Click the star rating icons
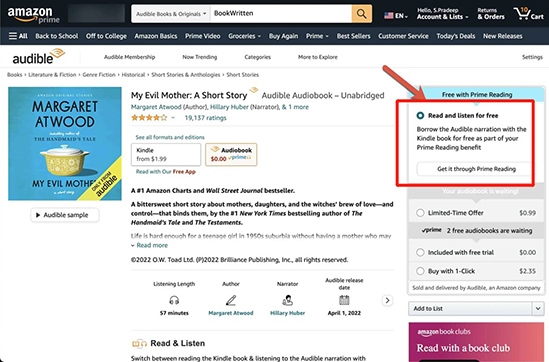Viewport: 549px width, 362px height. [x=149, y=118]
